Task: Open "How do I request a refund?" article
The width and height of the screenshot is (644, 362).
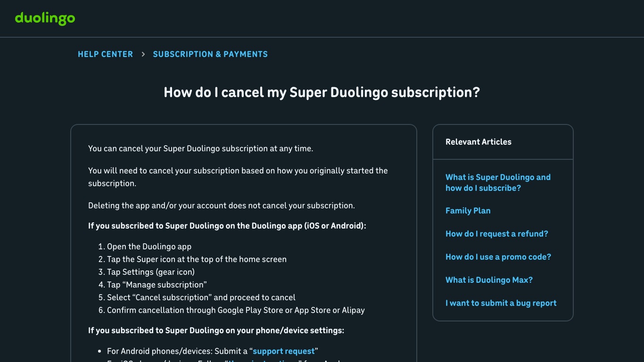Action: [x=497, y=234]
